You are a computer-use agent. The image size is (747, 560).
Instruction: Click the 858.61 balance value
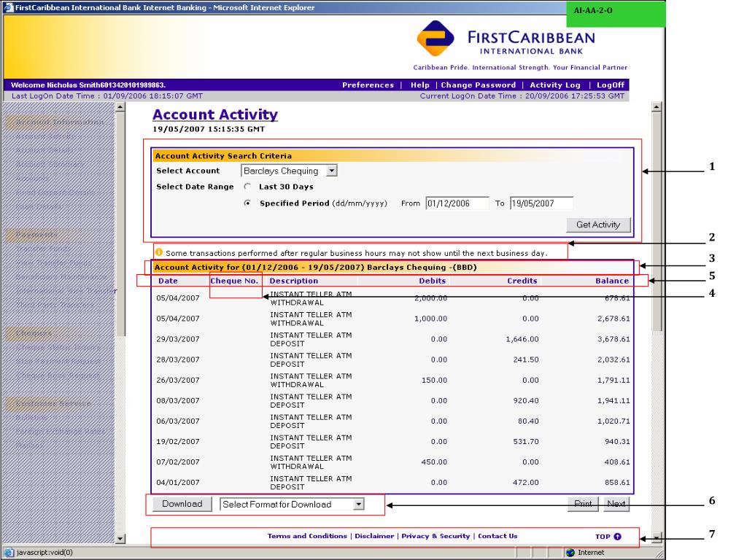[617, 483]
